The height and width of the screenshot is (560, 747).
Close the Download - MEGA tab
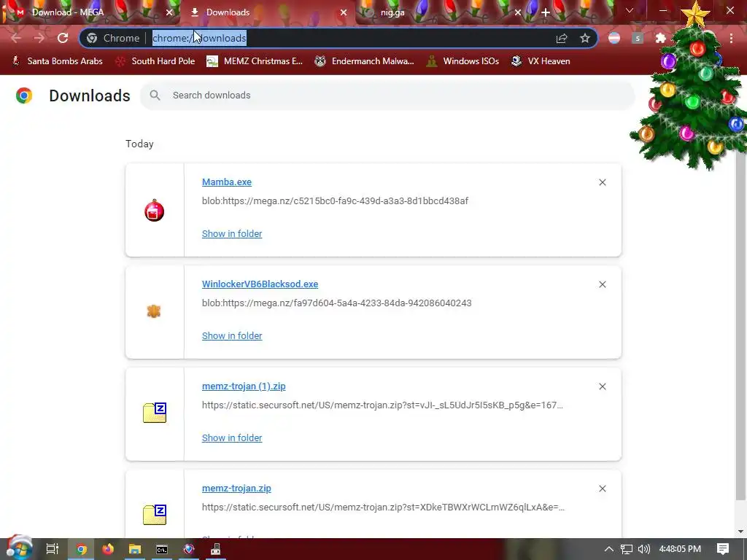(169, 12)
